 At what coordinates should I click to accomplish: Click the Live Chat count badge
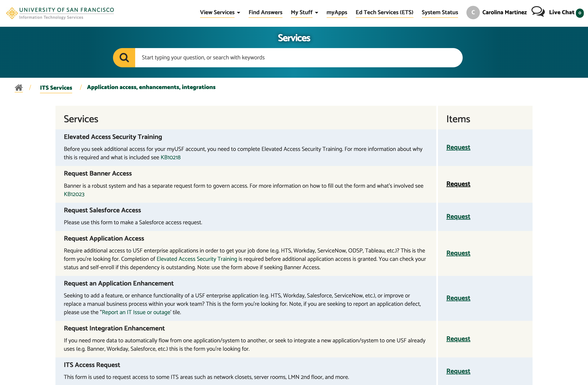(580, 13)
